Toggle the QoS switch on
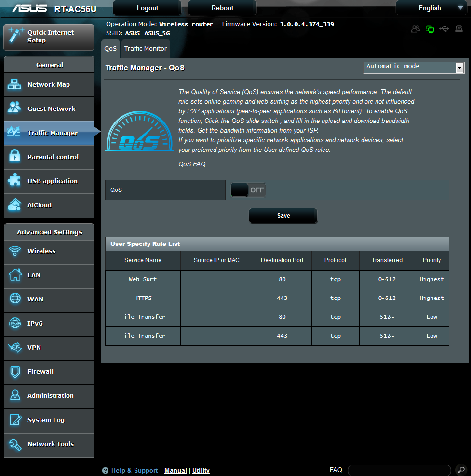471x476 pixels. [x=248, y=190]
